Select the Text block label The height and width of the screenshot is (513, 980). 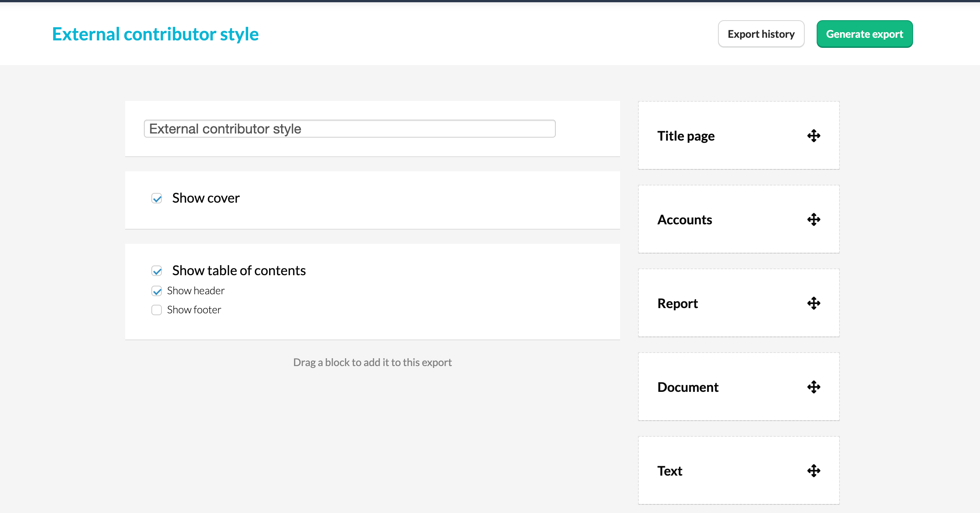coord(670,471)
